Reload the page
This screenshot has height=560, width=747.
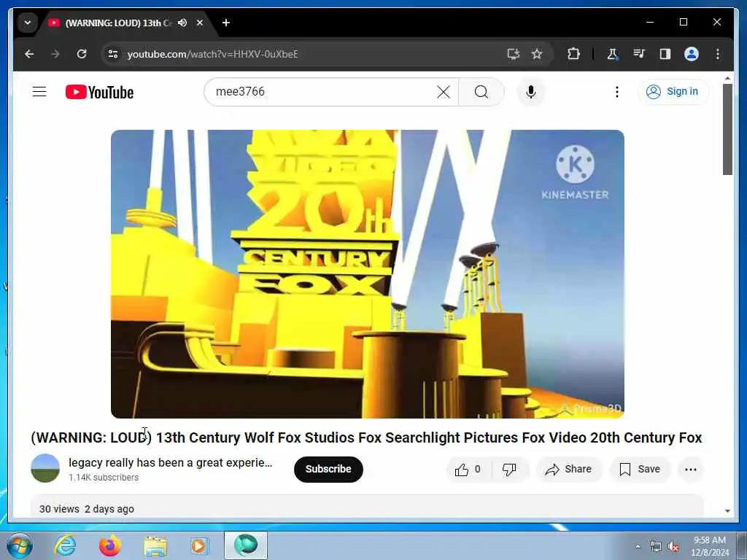(82, 54)
